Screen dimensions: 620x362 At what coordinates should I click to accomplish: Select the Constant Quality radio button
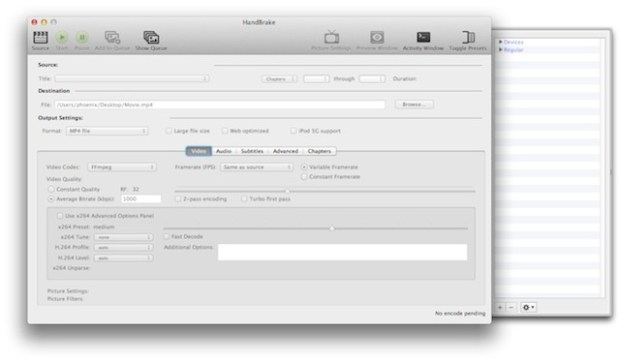51,189
